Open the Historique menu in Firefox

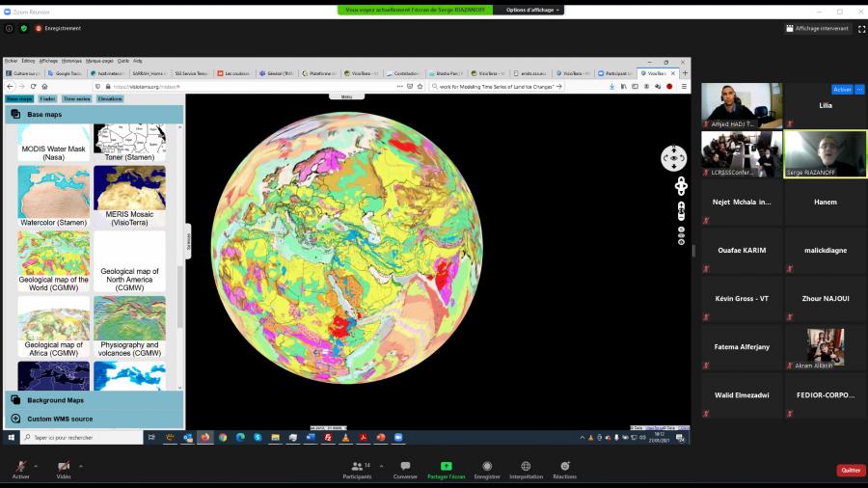(x=71, y=61)
